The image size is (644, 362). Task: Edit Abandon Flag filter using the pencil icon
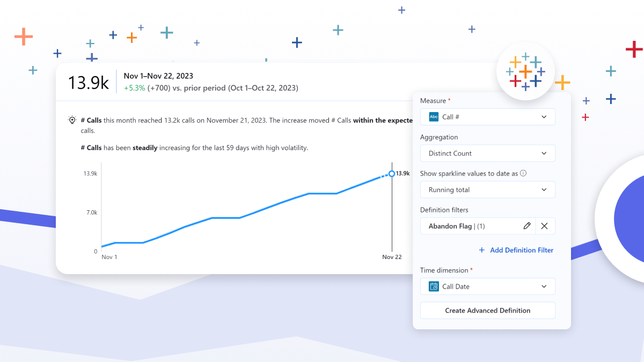coord(527,226)
